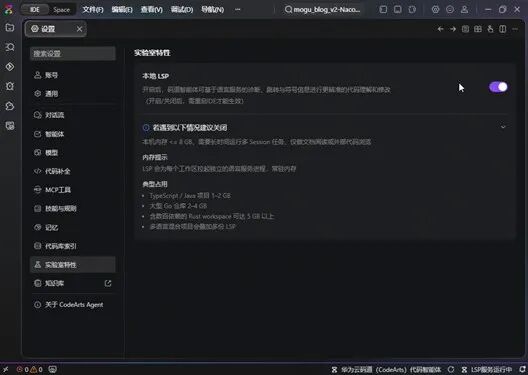Screen dimensions: 528x375
Task: Open the 查看(V) menu
Action: 152,9
